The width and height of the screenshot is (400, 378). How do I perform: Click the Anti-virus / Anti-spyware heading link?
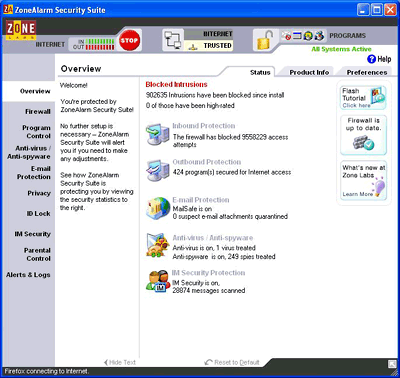pos(213,238)
